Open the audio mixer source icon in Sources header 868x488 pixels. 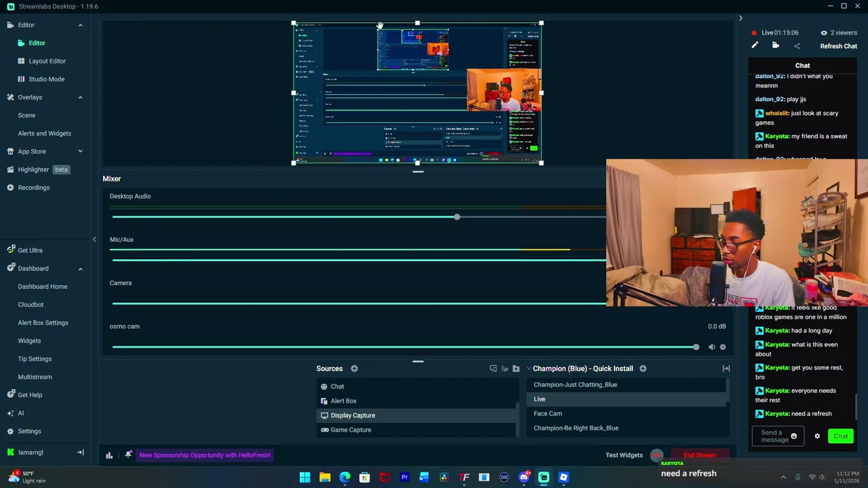(505, 369)
